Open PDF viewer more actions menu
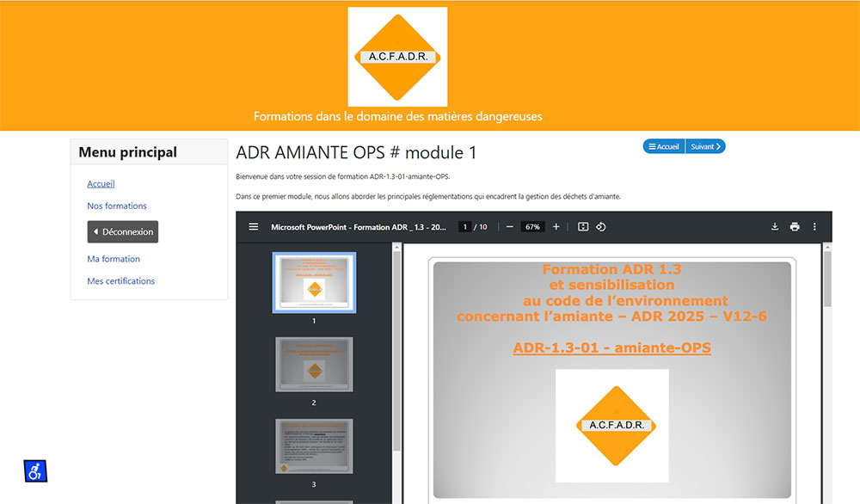This screenshot has width=860, height=504. (x=814, y=226)
